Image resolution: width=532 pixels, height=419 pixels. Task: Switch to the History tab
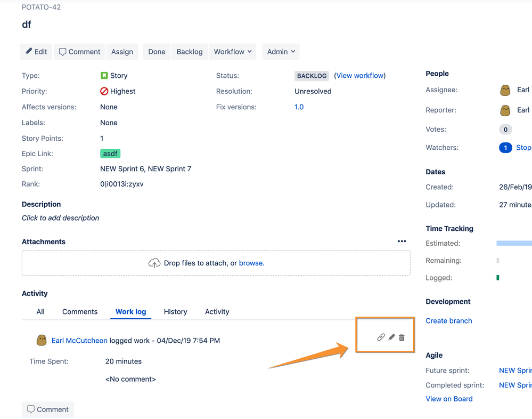click(175, 312)
